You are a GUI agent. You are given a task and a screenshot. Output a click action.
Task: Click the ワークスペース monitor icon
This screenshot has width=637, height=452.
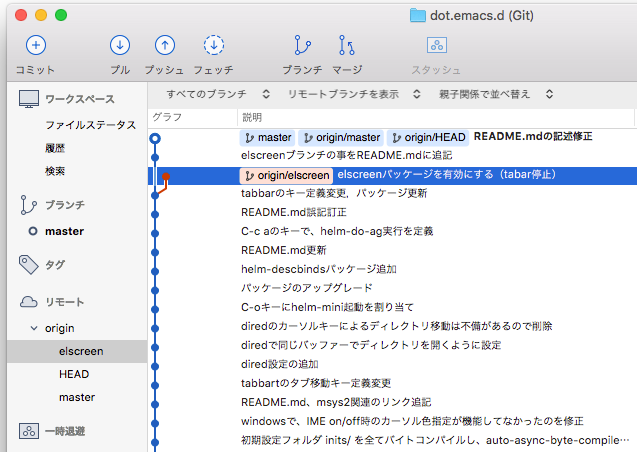tap(29, 99)
